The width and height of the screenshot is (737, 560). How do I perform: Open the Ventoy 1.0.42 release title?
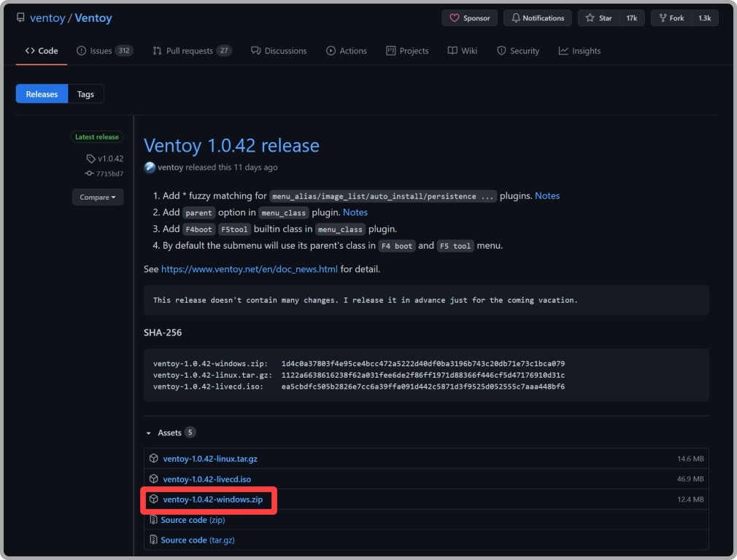coord(232,146)
